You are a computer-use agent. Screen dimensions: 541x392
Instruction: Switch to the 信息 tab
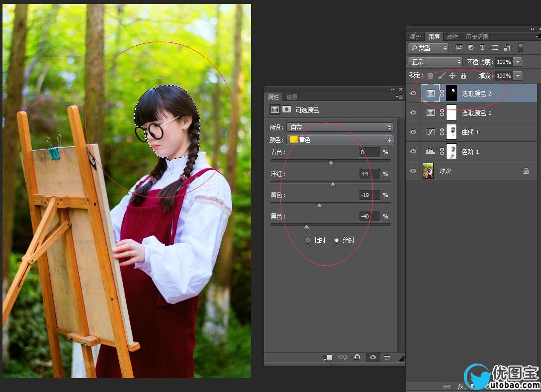click(292, 97)
